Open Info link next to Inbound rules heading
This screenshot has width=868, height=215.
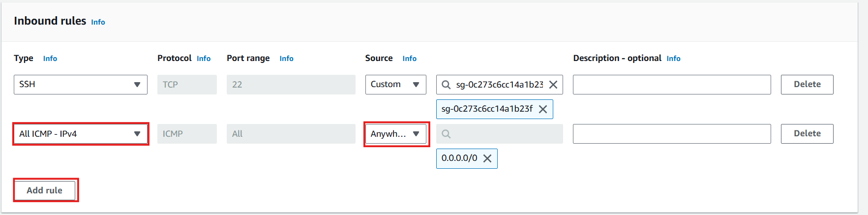click(x=98, y=22)
